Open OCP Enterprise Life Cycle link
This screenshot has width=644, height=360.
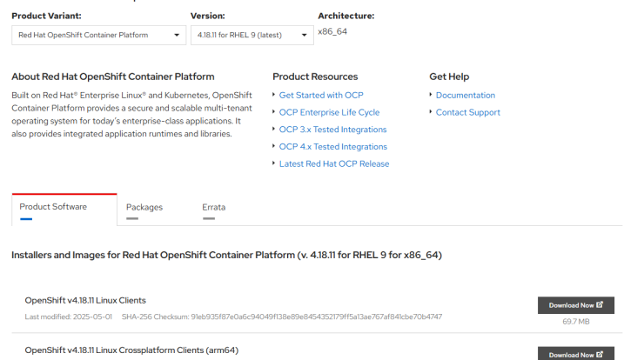tap(329, 112)
